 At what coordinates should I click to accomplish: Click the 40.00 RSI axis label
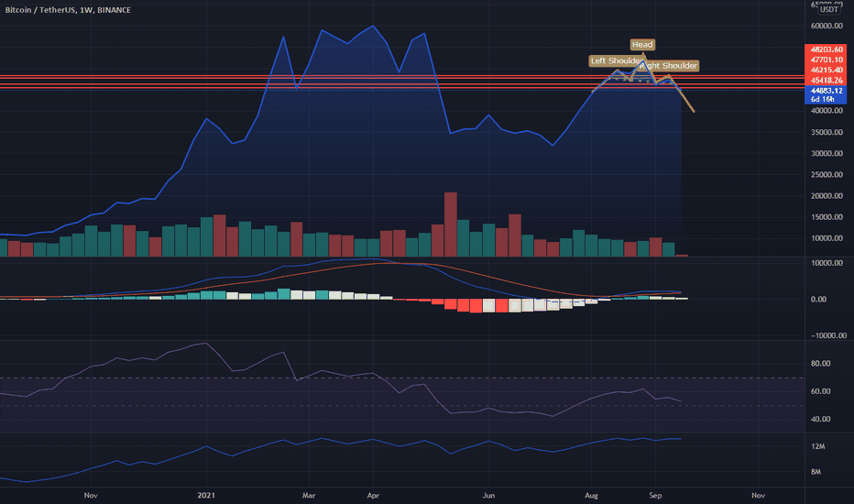click(821, 419)
